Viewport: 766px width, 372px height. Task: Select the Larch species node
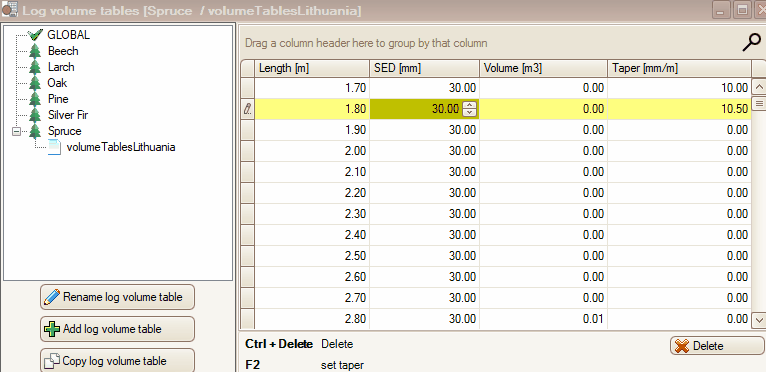61,67
